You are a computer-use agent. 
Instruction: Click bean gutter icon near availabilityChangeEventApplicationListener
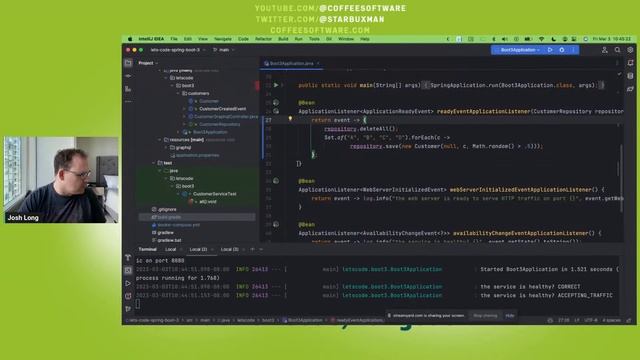coord(276,224)
